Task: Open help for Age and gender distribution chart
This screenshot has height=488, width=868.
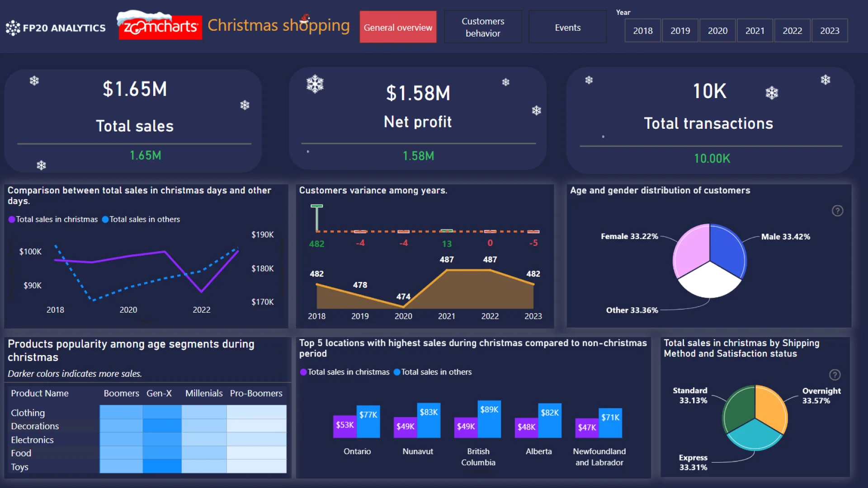Action: 837,211
